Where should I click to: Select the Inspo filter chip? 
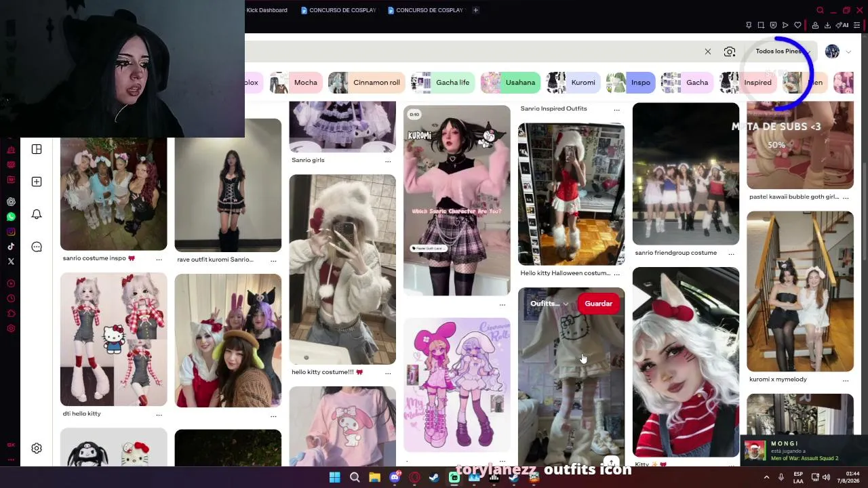point(631,83)
